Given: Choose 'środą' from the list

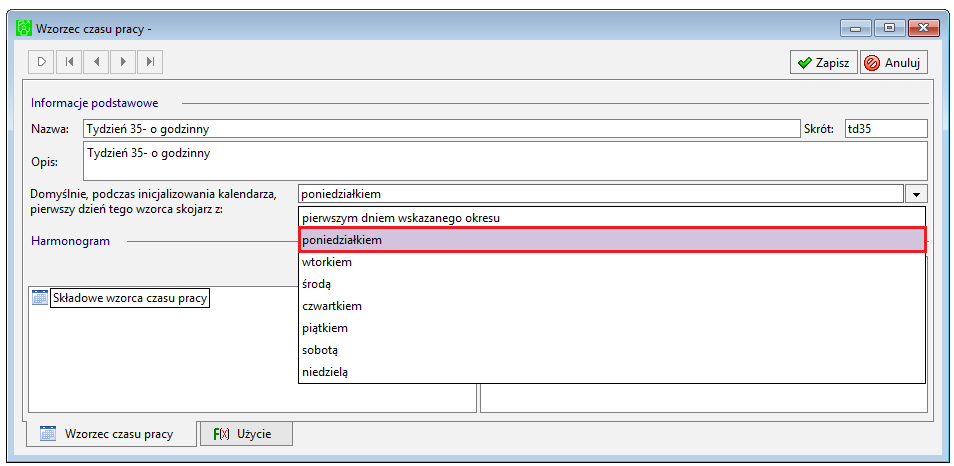Looking at the screenshot, I should (612, 284).
